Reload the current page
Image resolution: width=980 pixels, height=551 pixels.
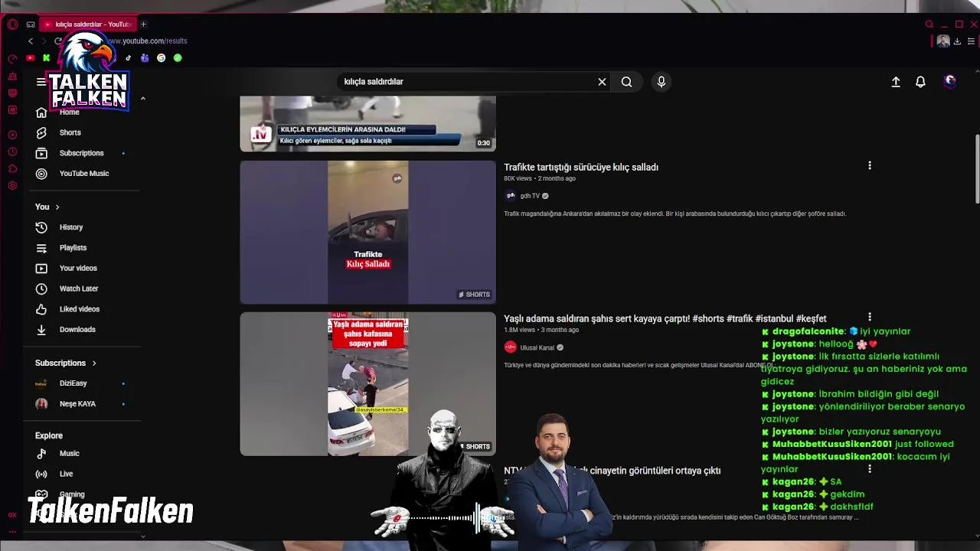click(x=58, y=41)
